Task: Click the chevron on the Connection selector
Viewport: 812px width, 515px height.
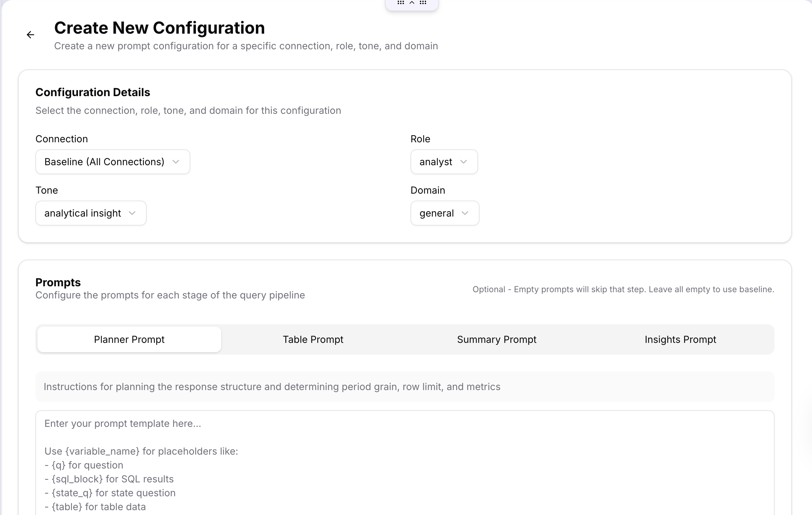Action: pyautogui.click(x=176, y=162)
